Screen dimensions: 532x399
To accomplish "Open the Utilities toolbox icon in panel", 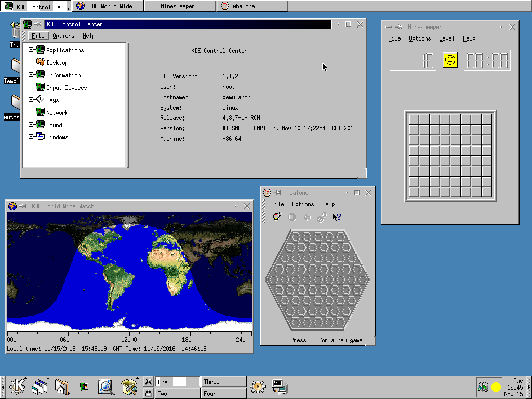I will [129, 387].
